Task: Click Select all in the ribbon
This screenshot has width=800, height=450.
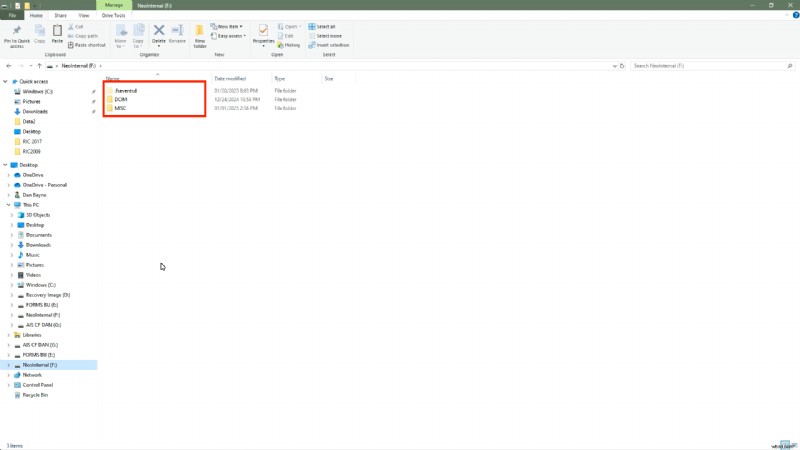Action: [325, 26]
